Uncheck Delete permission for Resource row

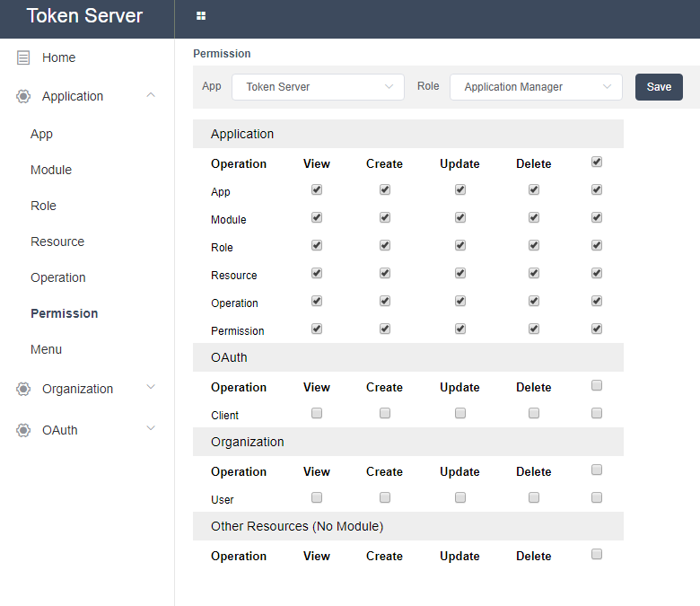[x=534, y=273]
